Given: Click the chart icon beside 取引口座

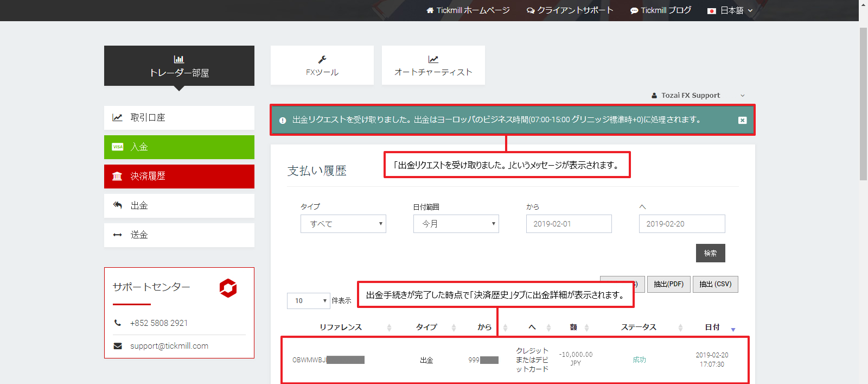Looking at the screenshot, I should pos(117,117).
